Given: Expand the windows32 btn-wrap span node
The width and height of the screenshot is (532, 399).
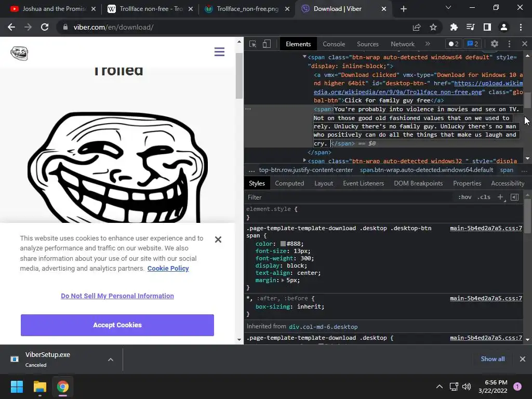Looking at the screenshot, I should [304, 160].
